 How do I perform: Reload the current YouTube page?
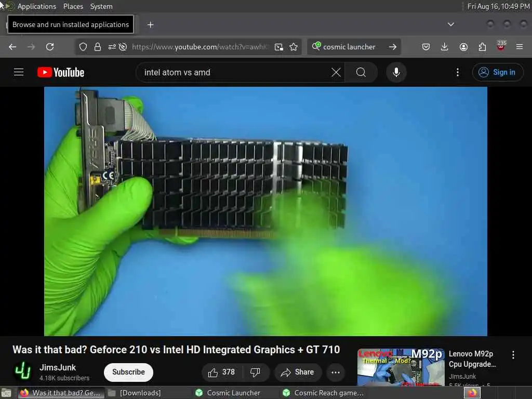[x=50, y=47]
